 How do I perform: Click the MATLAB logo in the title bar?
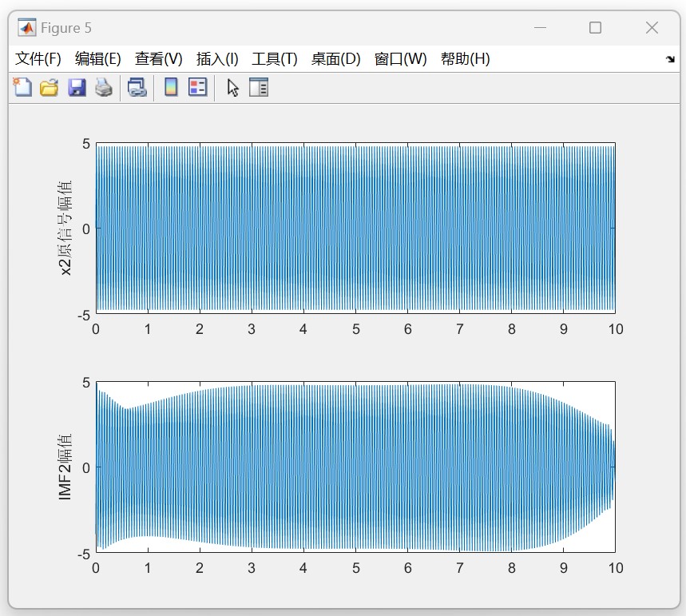(x=26, y=28)
